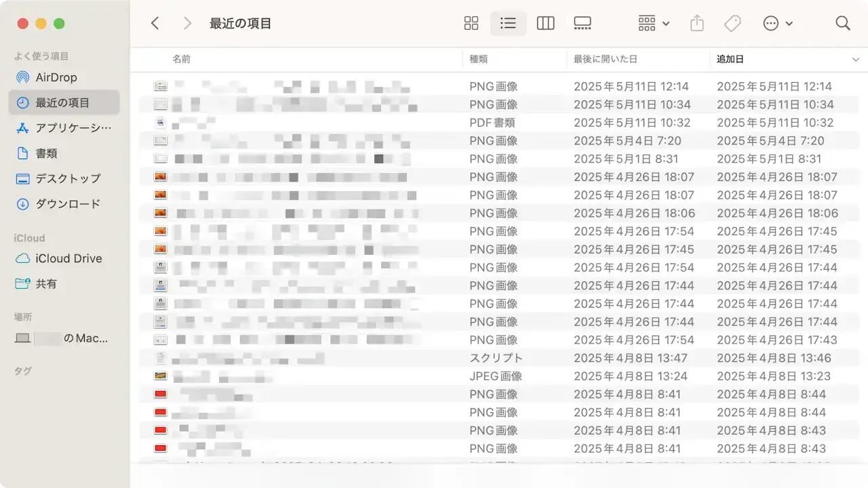Switch to gallery view
Image resolution: width=868 pixels, height=488 pixels.
tap(582, 24)
